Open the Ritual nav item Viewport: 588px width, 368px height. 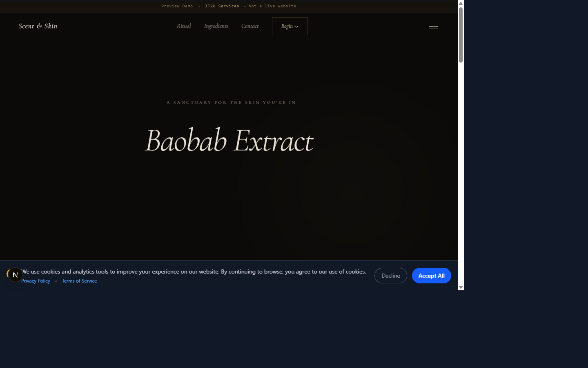tap(184, 26)
